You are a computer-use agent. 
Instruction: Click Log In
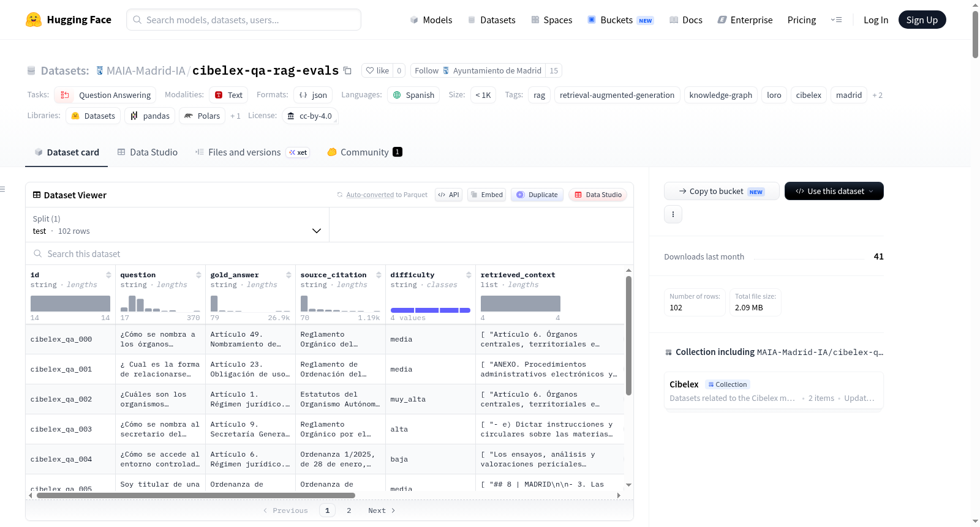876,20
